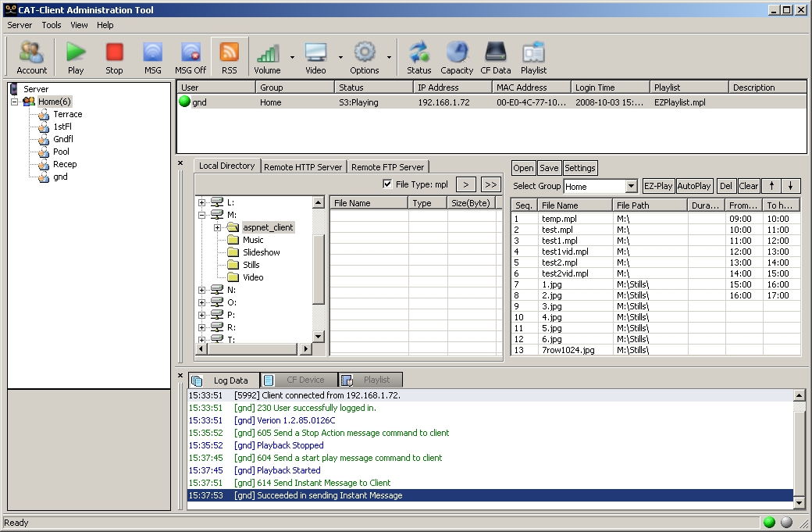This screenshot has height=532, width=812.
Task: Select the test1vid.mpl playlist row
Action: tap(565, 252)
